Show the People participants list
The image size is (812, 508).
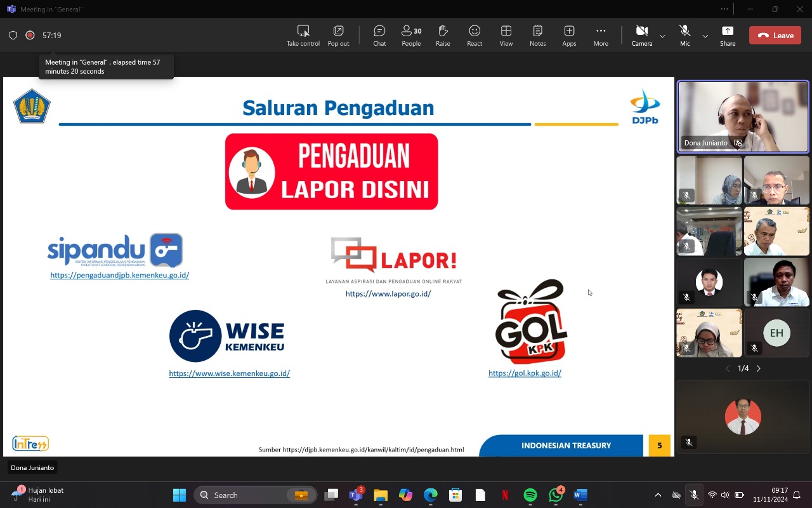click(411, 36)
